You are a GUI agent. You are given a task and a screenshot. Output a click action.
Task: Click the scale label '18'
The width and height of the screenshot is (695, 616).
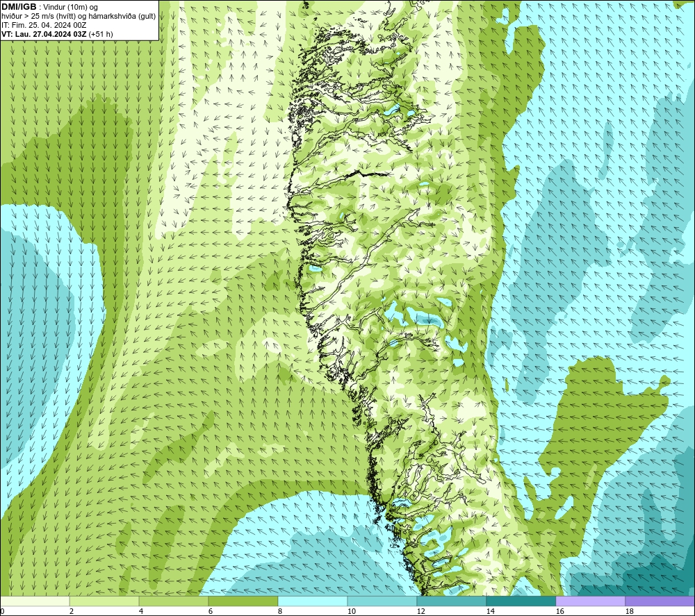629,612
